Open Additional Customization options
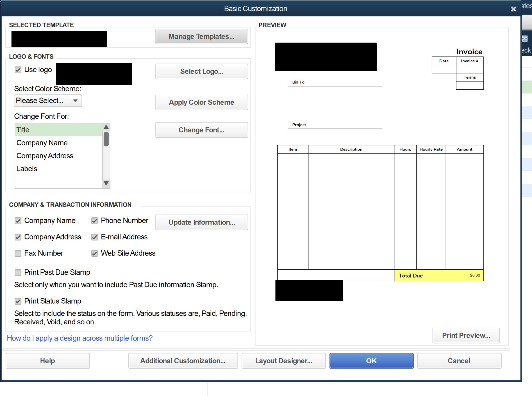This screenshot has width=532, height=396. [x=183, y=361]
